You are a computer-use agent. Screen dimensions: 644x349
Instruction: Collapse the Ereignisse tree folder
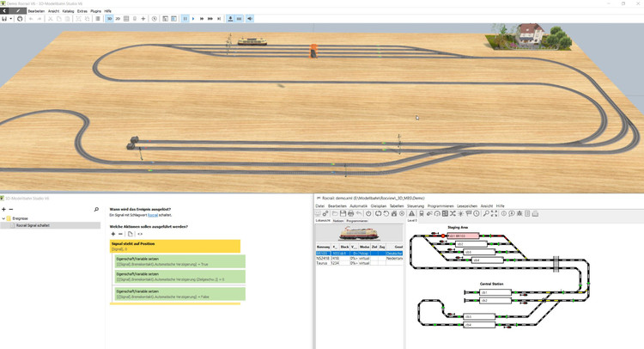tap(4, 218)
